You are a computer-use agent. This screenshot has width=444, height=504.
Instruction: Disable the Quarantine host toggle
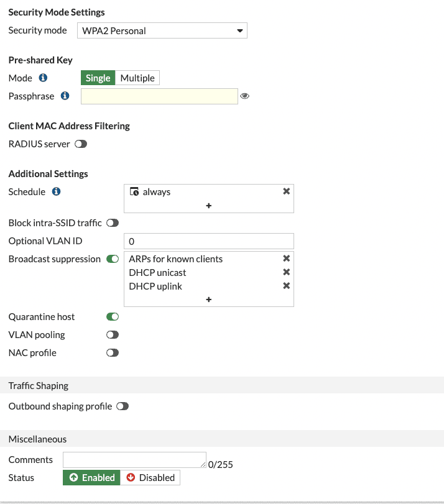113,317
